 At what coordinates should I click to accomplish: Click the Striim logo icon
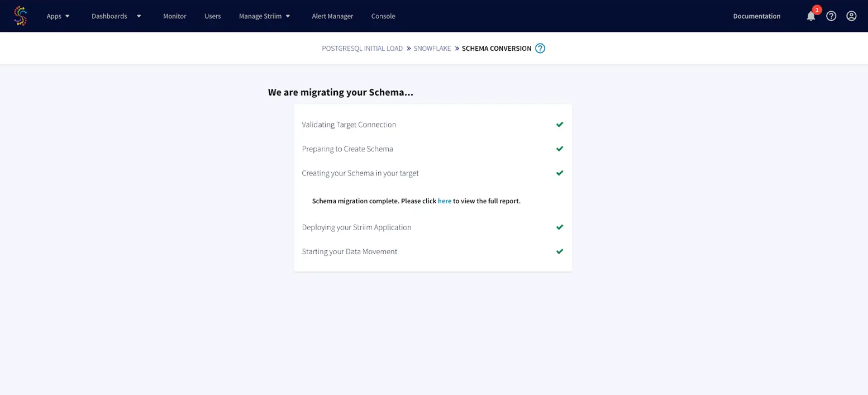coord(21,16)
